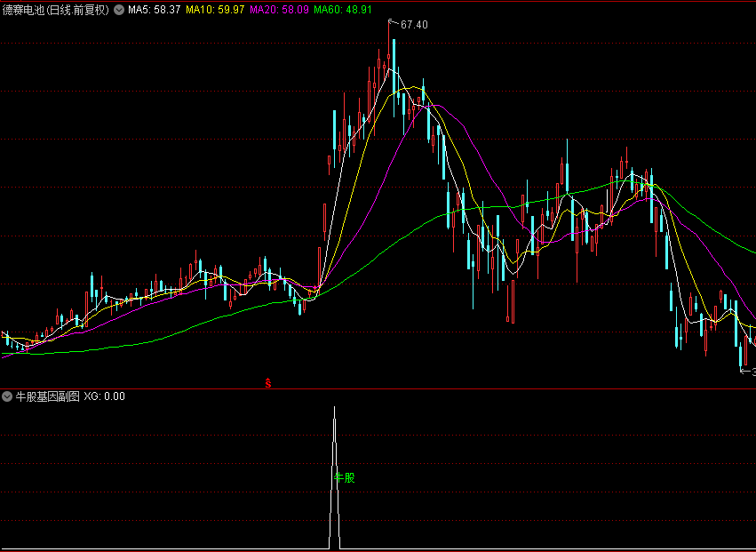Click the green 牛股 signal label
The width and height of the screenshot is (756, 552).
coord(345,477)
